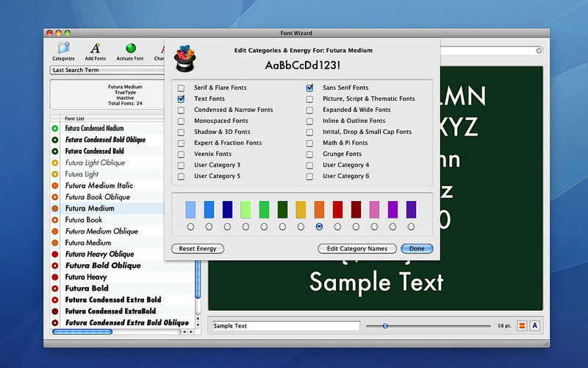Confirm with the Done button
Screen dimensions: 588x368
coord(417,249)
